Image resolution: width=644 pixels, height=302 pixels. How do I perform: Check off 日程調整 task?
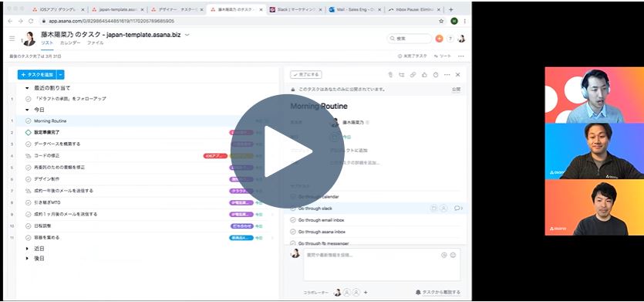pyautogui.click(x=28, y=226)
